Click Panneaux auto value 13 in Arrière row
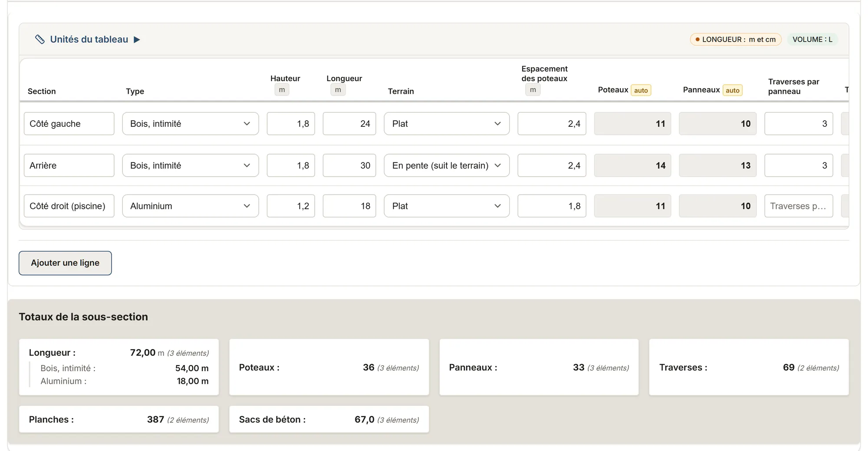Viewport: 868px width, 451px height. tap(717, 165)
